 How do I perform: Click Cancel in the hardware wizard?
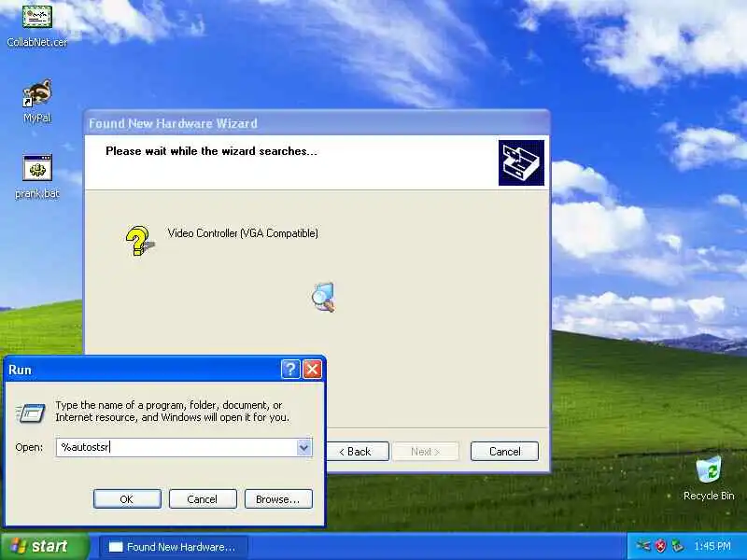tap(504, 452)
